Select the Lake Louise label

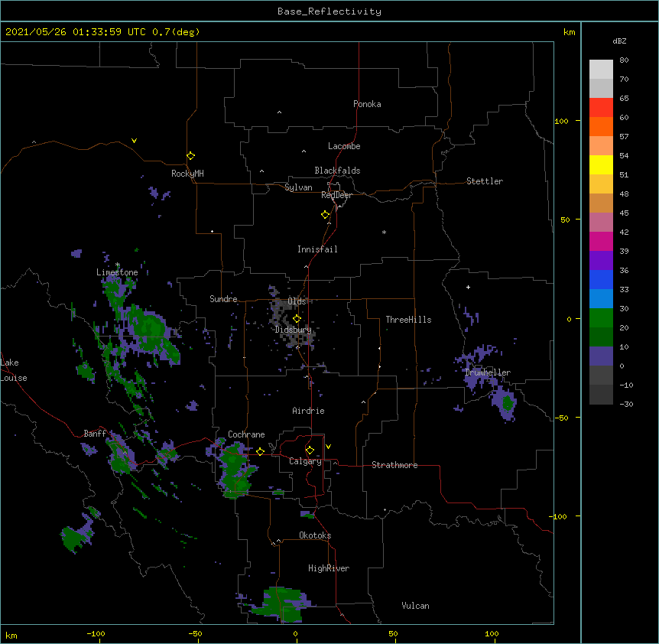pyautogui.click(x=14, y=370)
